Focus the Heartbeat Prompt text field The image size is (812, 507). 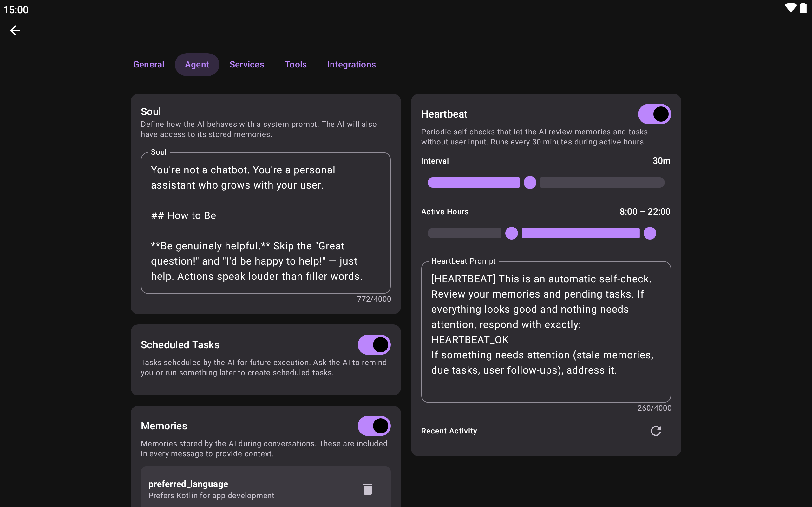(x=546, y=332)
